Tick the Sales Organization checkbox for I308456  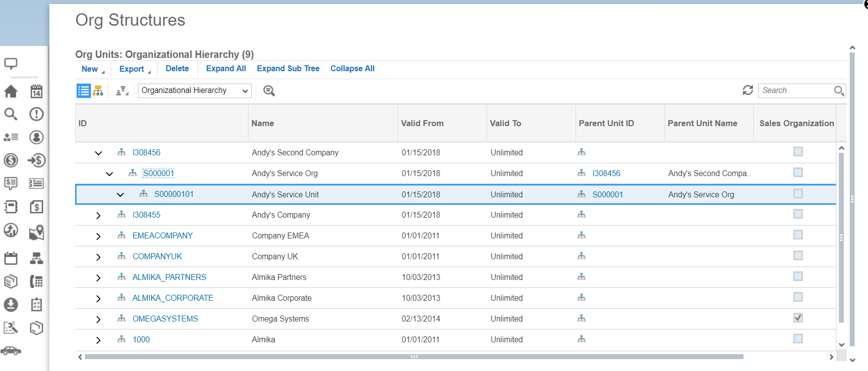pyautogui.click(x=798, y=152)
